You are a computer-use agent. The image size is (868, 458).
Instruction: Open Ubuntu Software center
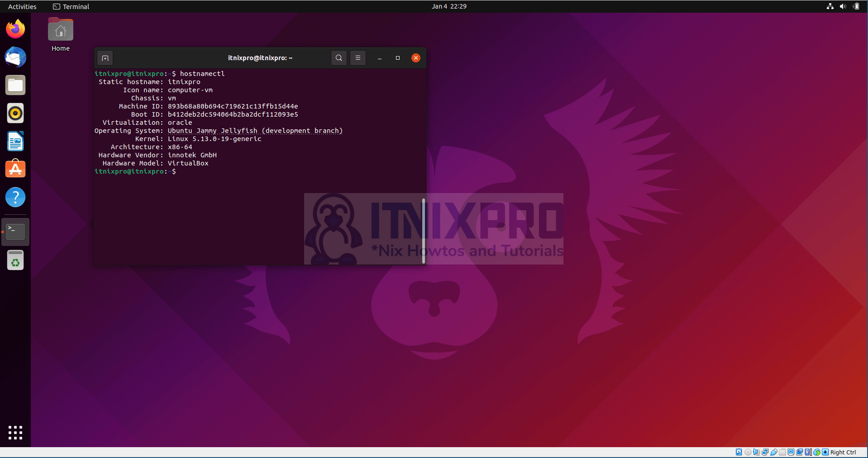[x=15, y=169]
